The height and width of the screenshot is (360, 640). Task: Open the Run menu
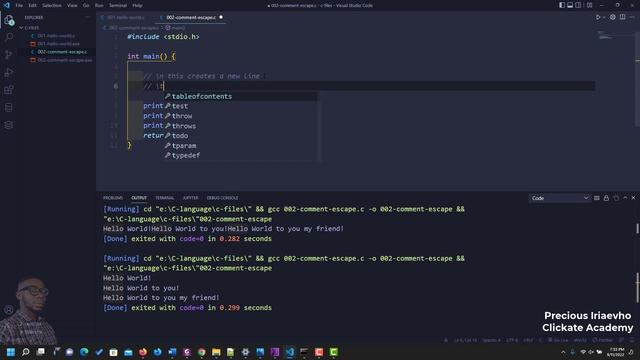coord(99,5)
